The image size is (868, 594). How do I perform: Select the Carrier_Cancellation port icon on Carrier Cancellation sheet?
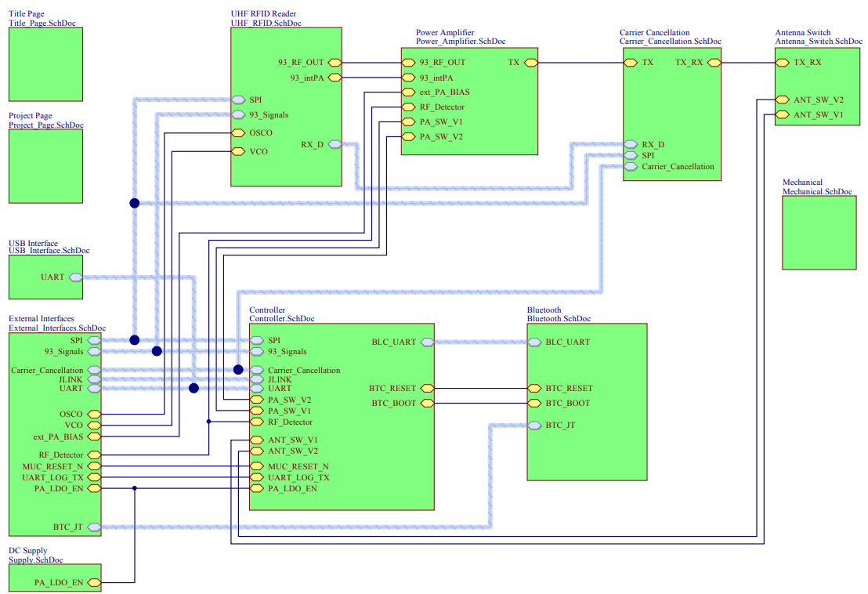[x=631, y=167]
